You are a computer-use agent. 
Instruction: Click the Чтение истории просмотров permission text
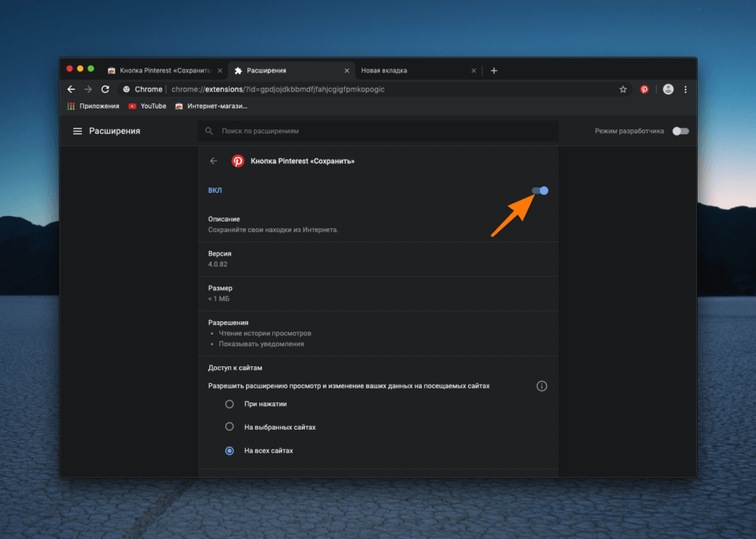click(265, 333)
